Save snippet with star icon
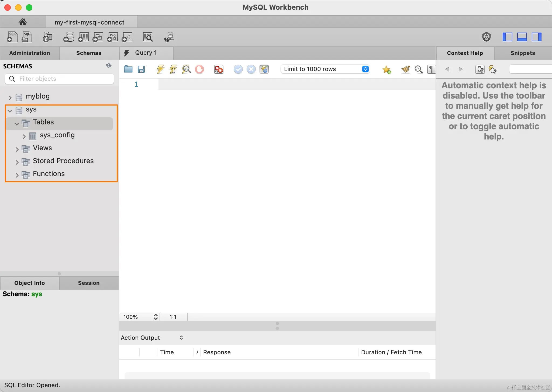The height and width of the screenshot is (392, 552). [x=387, y=70]
